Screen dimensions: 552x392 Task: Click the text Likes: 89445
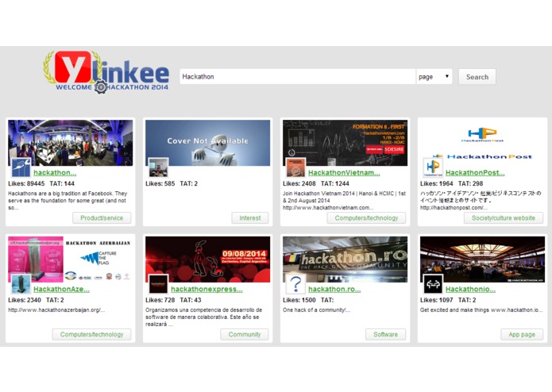[26, 183]
